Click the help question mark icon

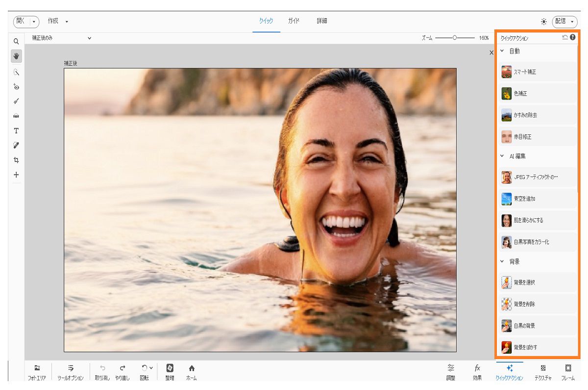coord(573,37)
